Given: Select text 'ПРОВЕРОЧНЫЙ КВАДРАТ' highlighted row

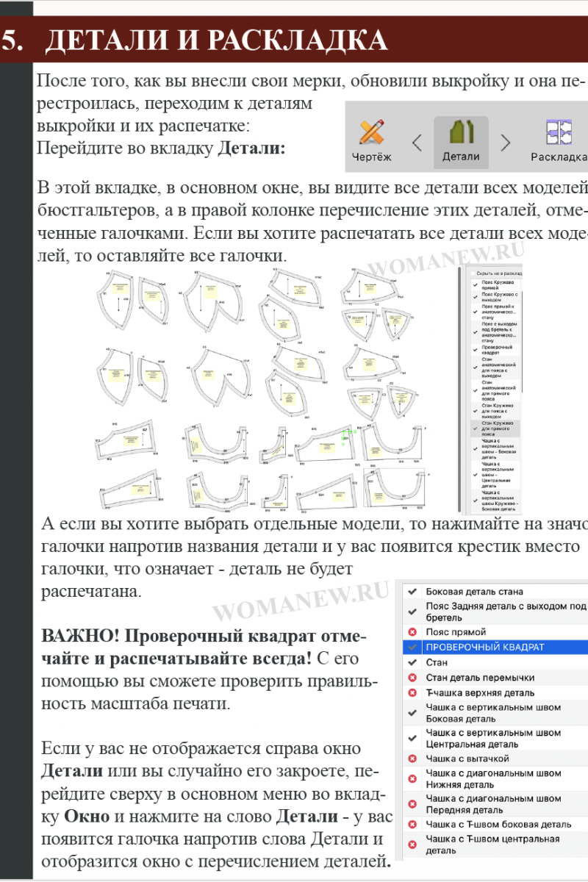Looking at the screenshot, I should (485, 648).
